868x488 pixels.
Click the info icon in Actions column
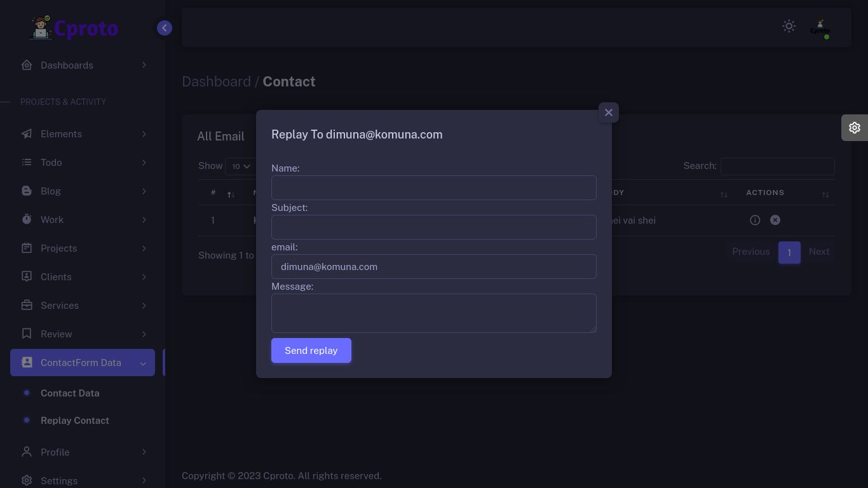[755, 220]
